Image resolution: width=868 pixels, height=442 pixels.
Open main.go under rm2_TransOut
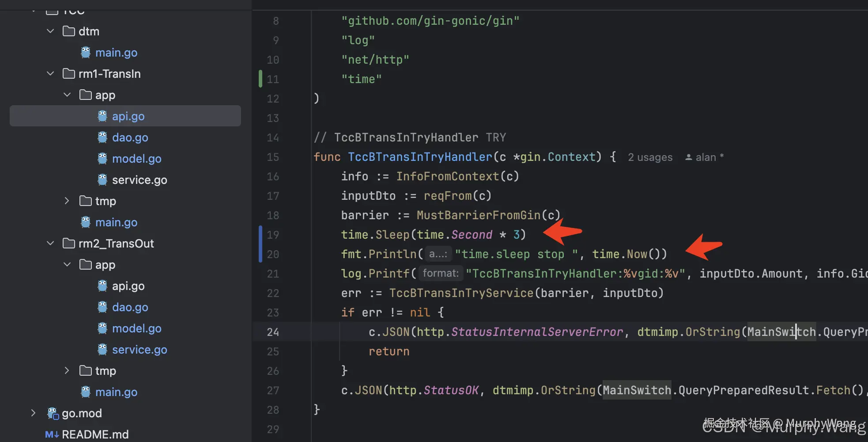coord(116,392)
